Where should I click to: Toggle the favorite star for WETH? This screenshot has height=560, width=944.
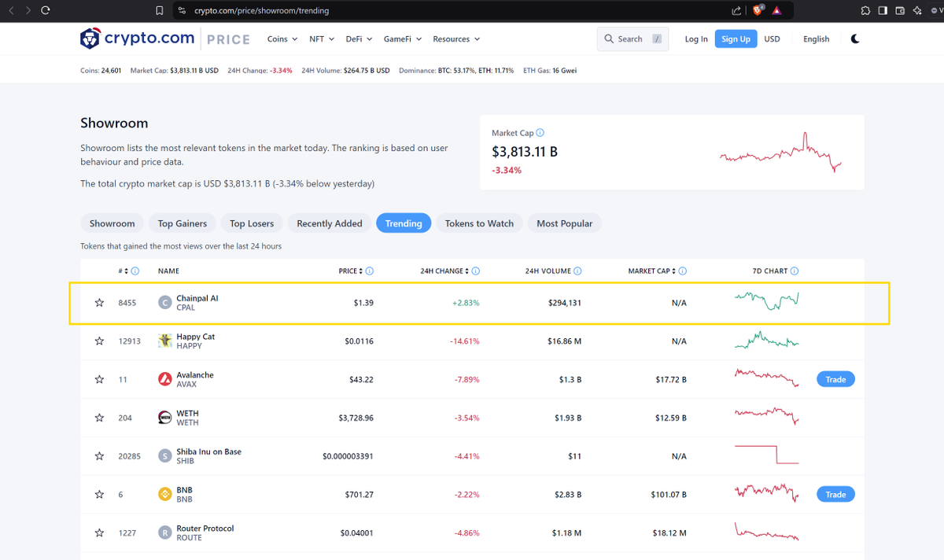(x=99, y=418)
